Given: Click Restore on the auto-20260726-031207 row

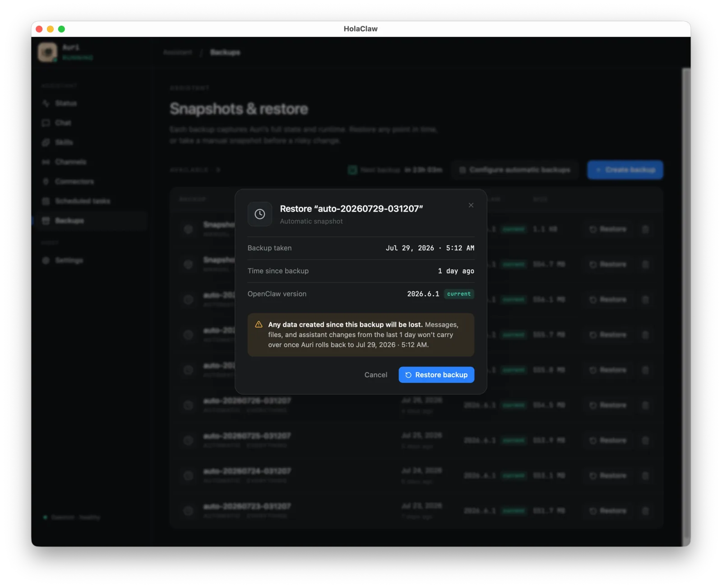Looking at the screenshot, I should pyautogui.click(x=608, y=405).
